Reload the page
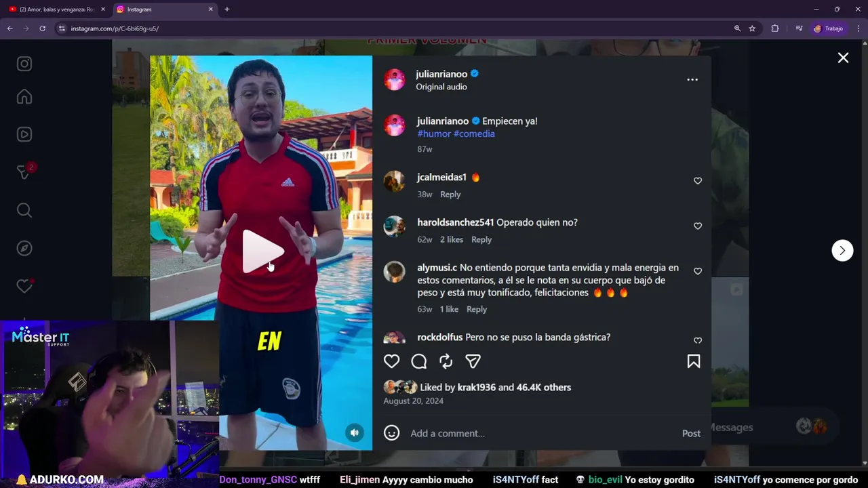868x488 pixels. (x=42, y=28)
